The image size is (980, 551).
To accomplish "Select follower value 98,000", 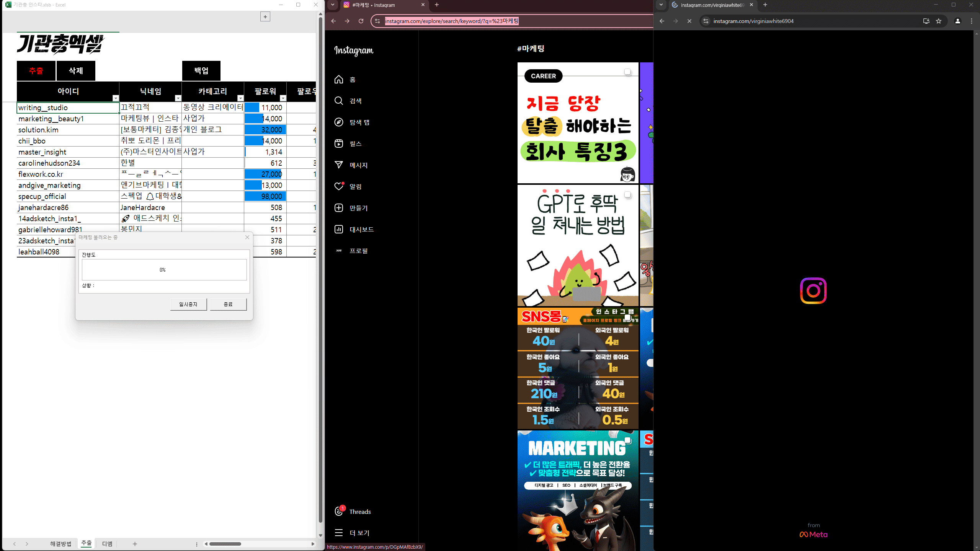I will [265, 197].
